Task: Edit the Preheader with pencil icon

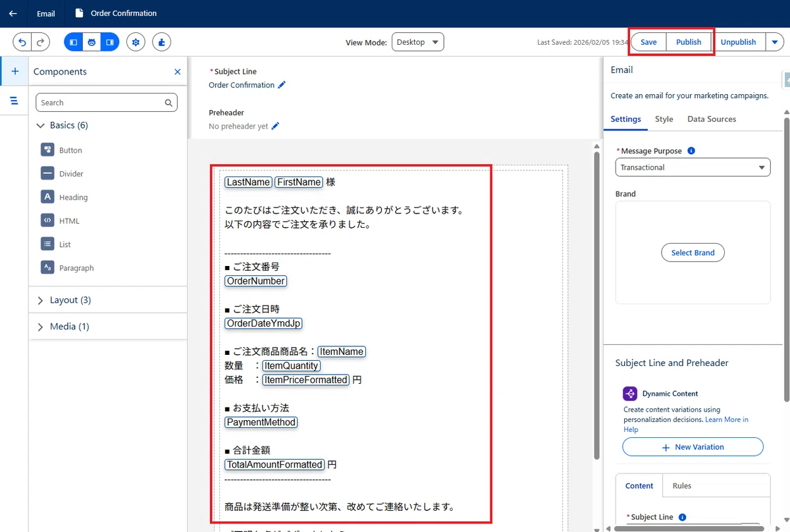Action: pyautogui.click(x=275, y=126)
